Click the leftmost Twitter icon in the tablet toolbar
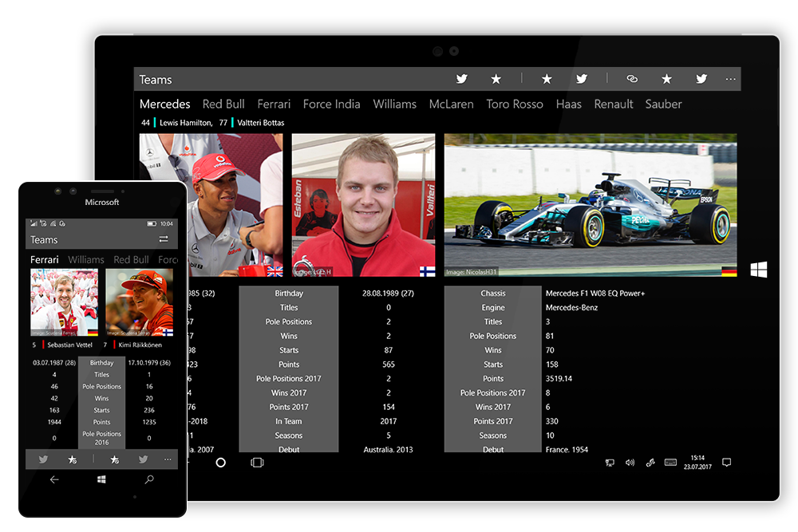The image size is (798, 532). (461, 79)
